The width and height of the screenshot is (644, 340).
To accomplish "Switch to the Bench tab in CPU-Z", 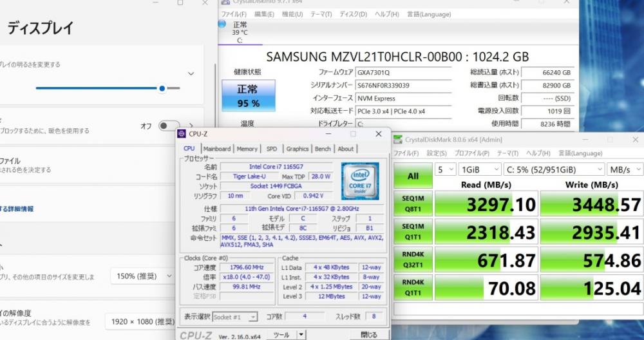I will click(323, 149).
